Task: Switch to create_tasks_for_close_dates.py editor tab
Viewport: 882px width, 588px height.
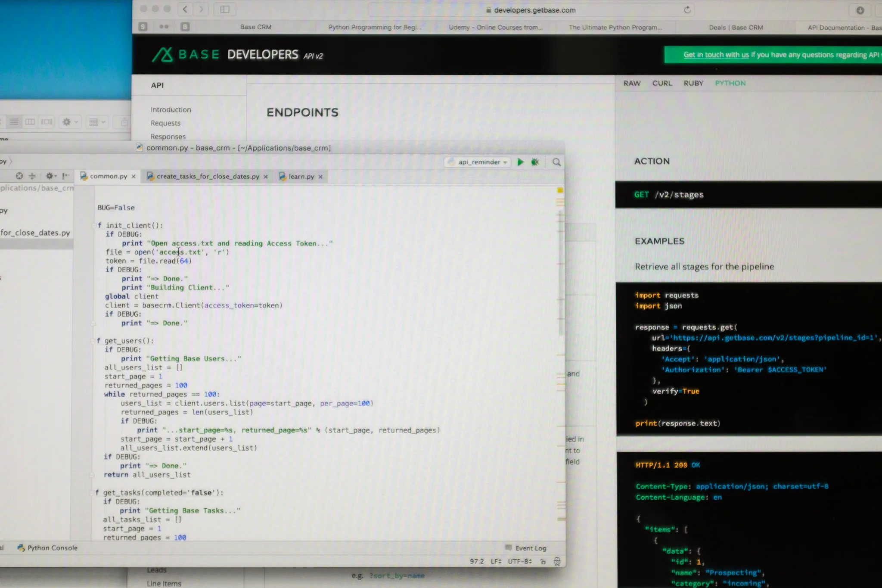Action: (x=208, y=176)
